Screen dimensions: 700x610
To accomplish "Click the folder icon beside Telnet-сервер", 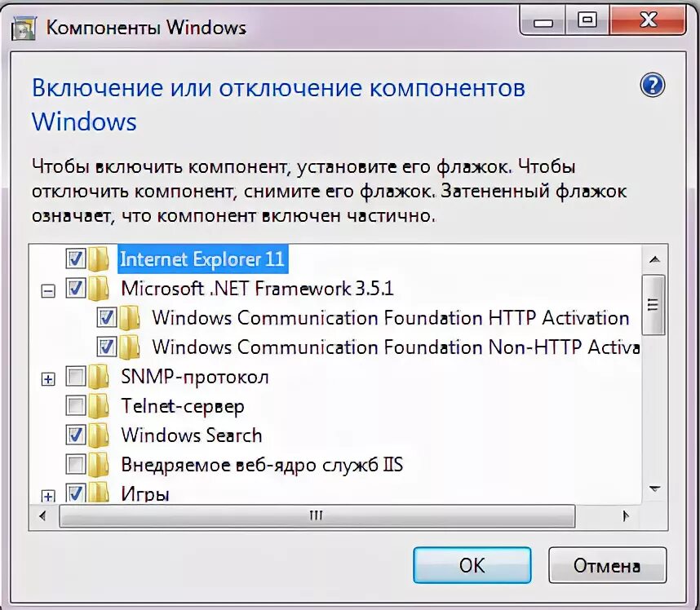I will click(x=99, y=406).
